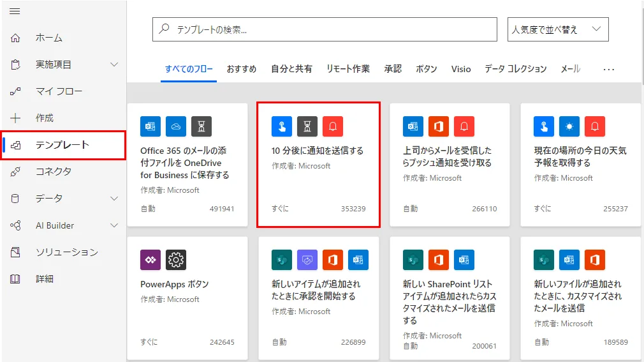Click the 詳細 book icon
This screenshot has width=644, height=362.
click(x=15, y=279)
